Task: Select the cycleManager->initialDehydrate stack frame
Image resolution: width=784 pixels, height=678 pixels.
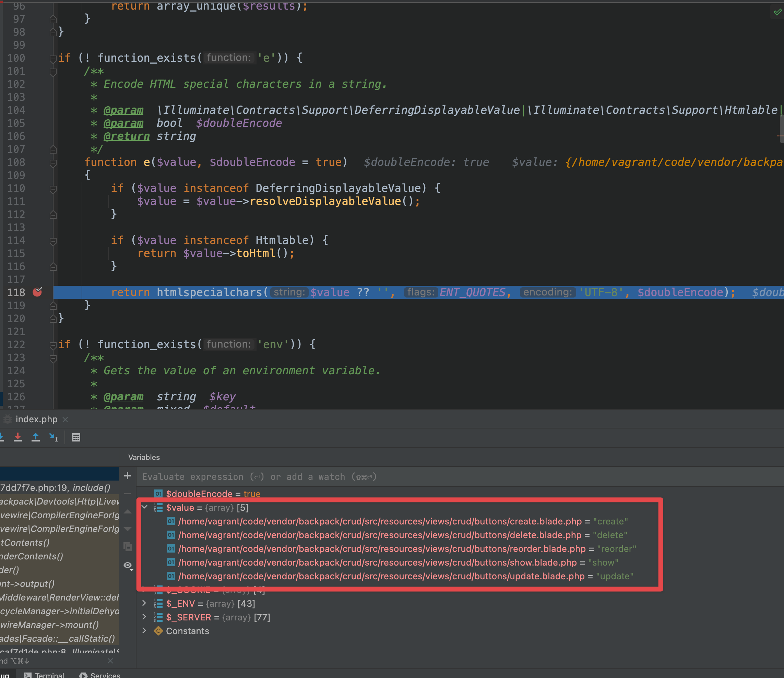Action: tap(59, 612)
